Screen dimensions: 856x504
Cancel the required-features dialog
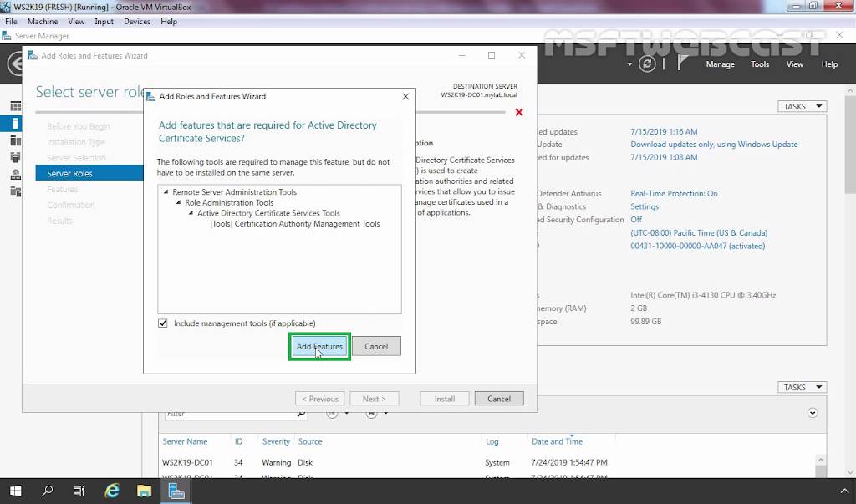[x=376, y=346]
